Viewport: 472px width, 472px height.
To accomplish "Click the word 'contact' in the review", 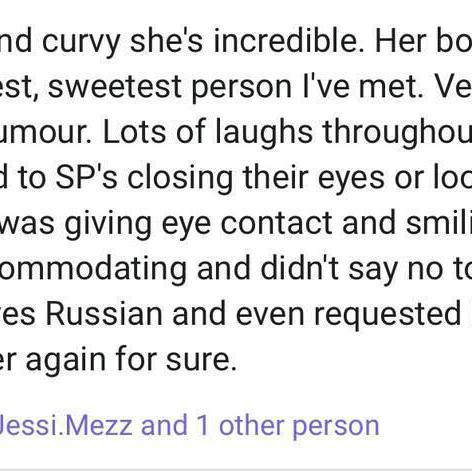I will [x=277, y=224].
